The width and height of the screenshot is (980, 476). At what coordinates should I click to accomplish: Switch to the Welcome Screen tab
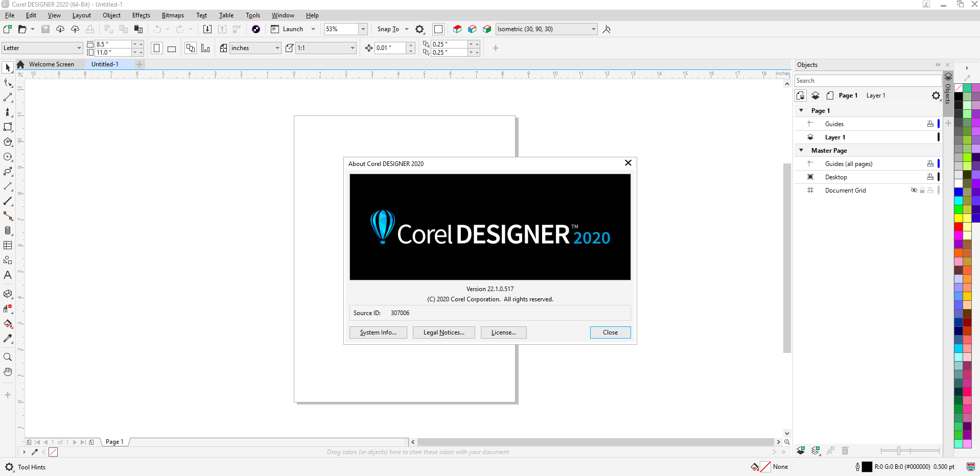(51, 64)
